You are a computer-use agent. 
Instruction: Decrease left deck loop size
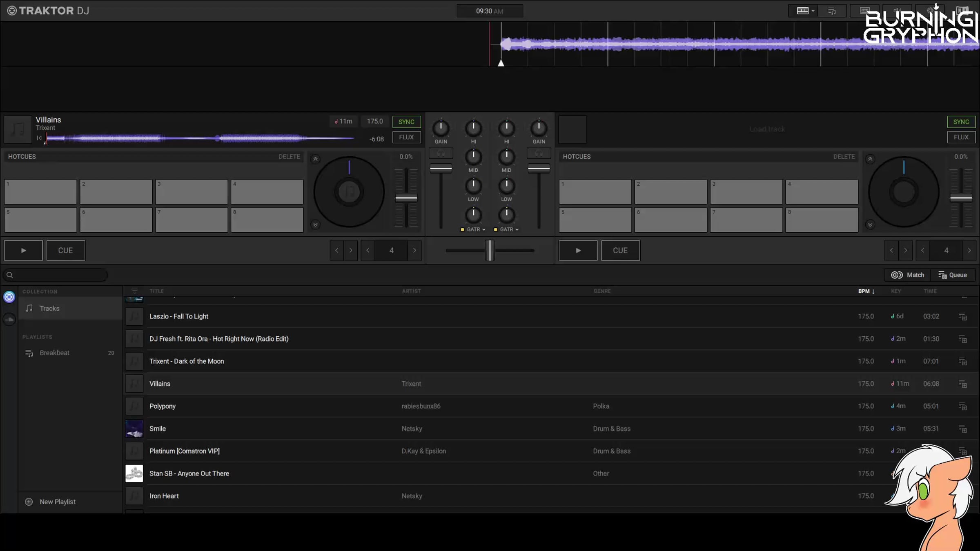pyautogui.click(x=368, y=250)
